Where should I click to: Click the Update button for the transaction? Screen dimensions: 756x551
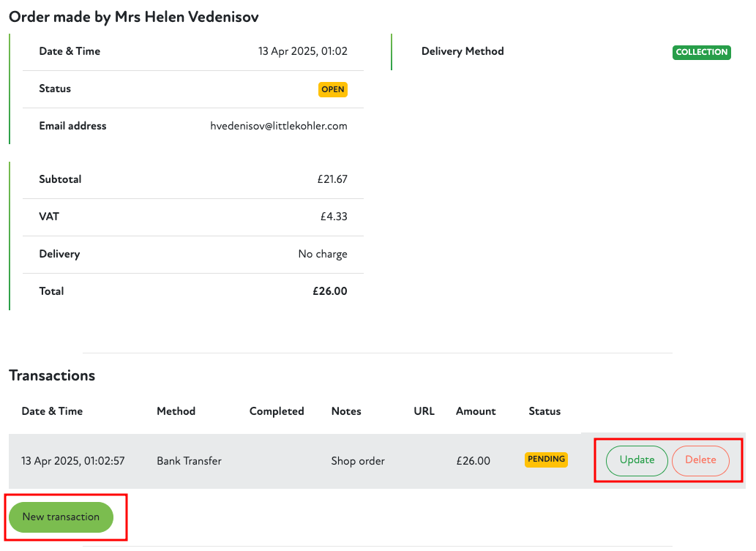(x=637, y=460)
